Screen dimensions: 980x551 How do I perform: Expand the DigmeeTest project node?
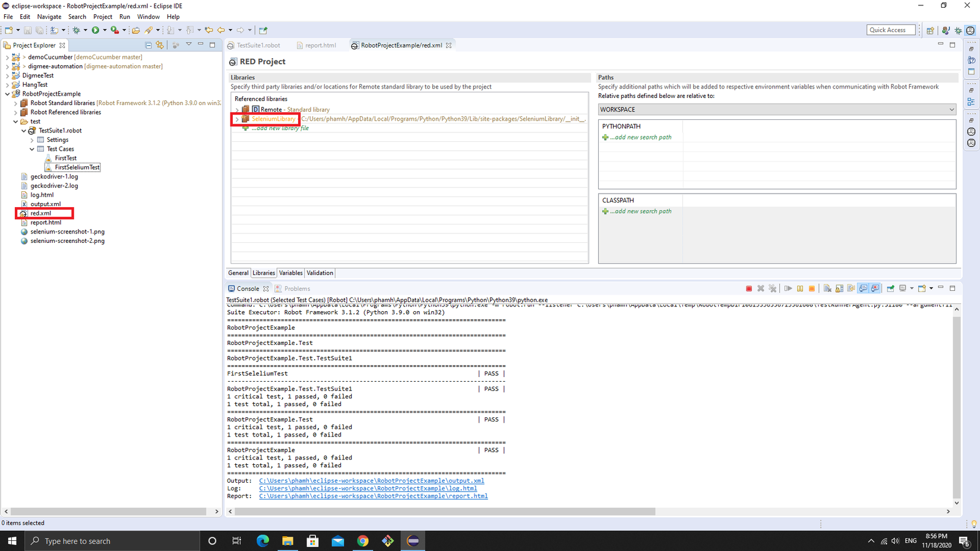7,76
